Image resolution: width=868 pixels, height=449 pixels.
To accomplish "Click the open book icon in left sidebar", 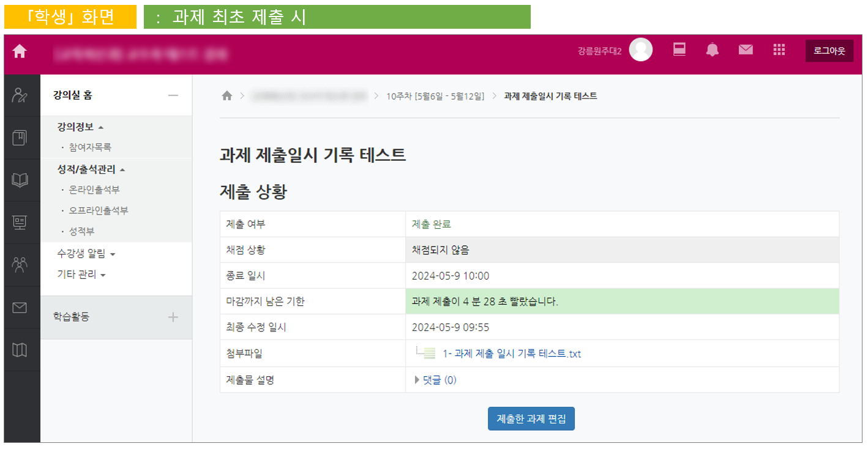I will point(20,180).
